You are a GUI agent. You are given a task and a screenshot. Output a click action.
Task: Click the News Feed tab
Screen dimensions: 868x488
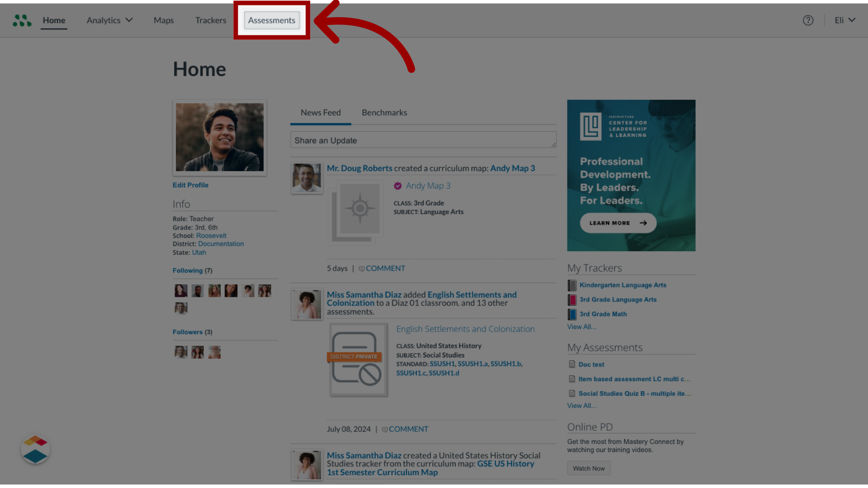(x=321, y=112)
